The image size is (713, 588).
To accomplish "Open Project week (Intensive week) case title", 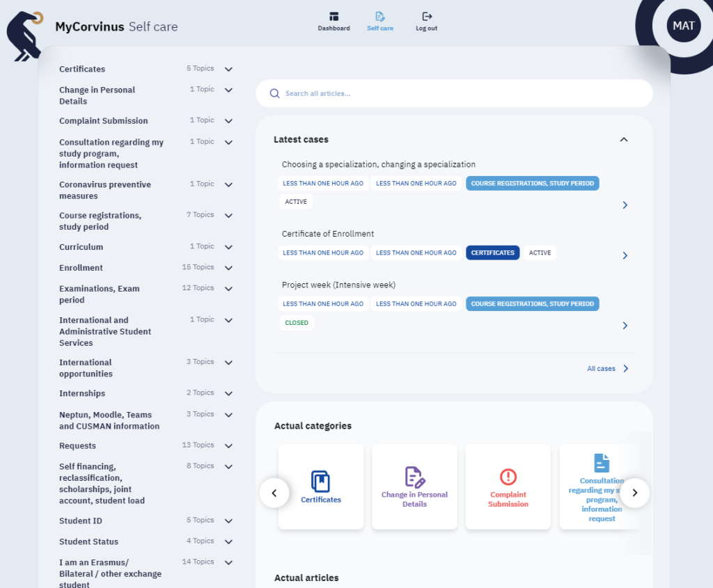I will click(x=338, y=285).
